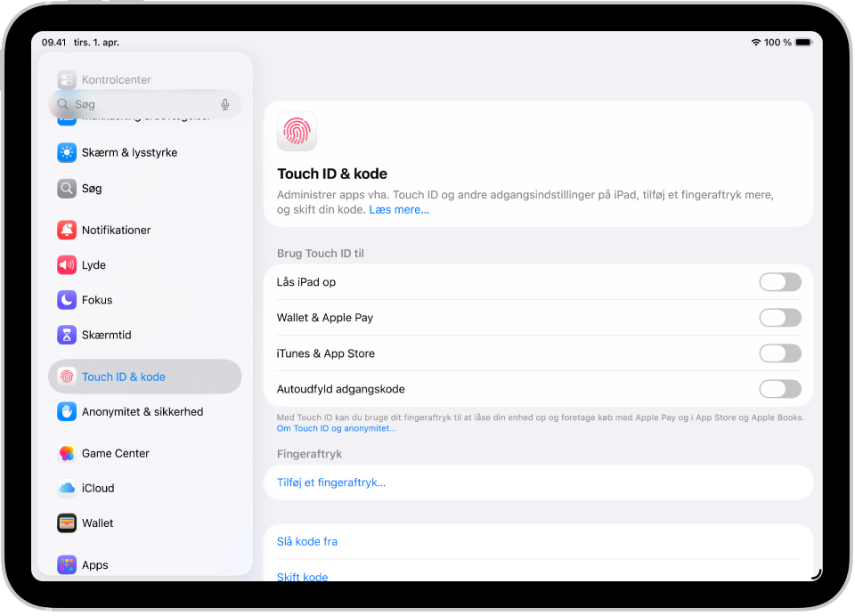Open Lyde settings via speaker icon
The image size is (855, 616).
tap(67, 264)
